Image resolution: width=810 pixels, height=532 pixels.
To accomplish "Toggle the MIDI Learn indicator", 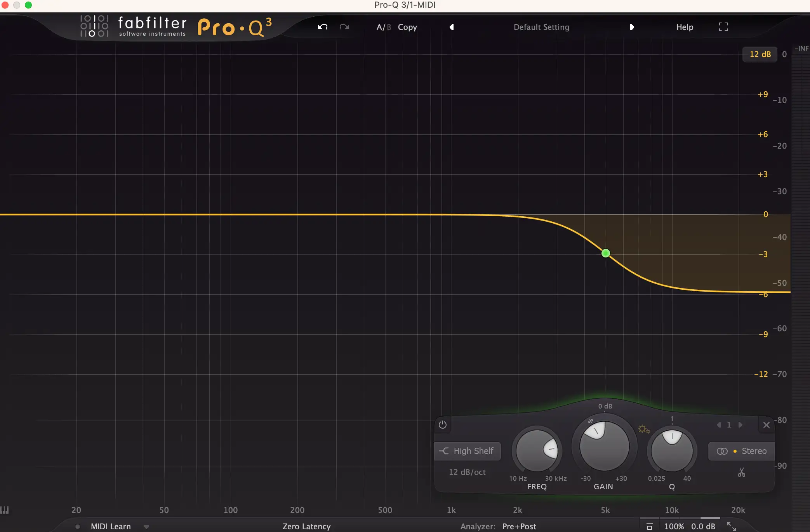I will tap(78, 527).
